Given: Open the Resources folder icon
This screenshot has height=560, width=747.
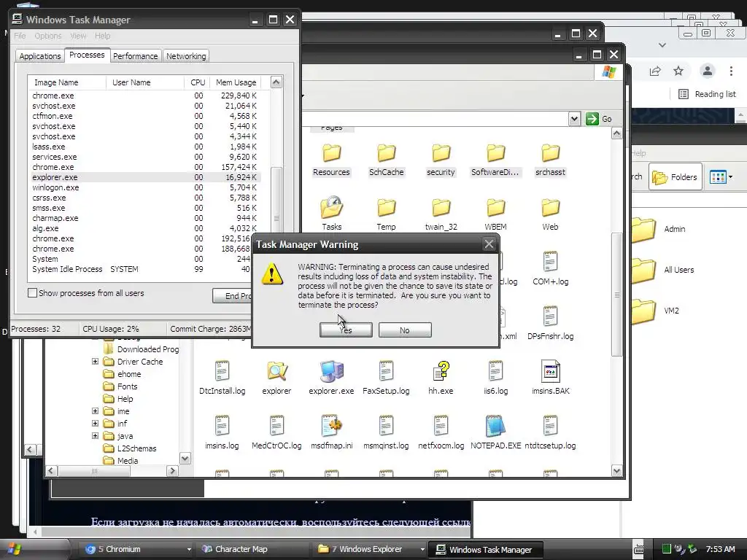Looking at the screenshot, I should 332,153.
